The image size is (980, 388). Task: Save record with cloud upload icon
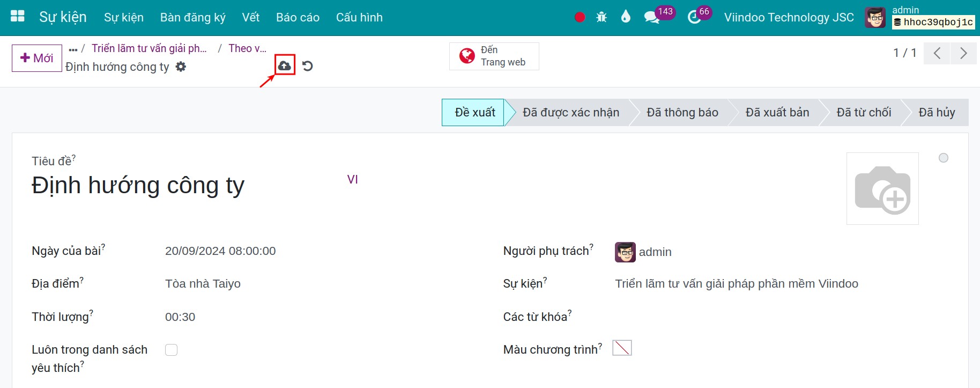(x=285, y=65)
